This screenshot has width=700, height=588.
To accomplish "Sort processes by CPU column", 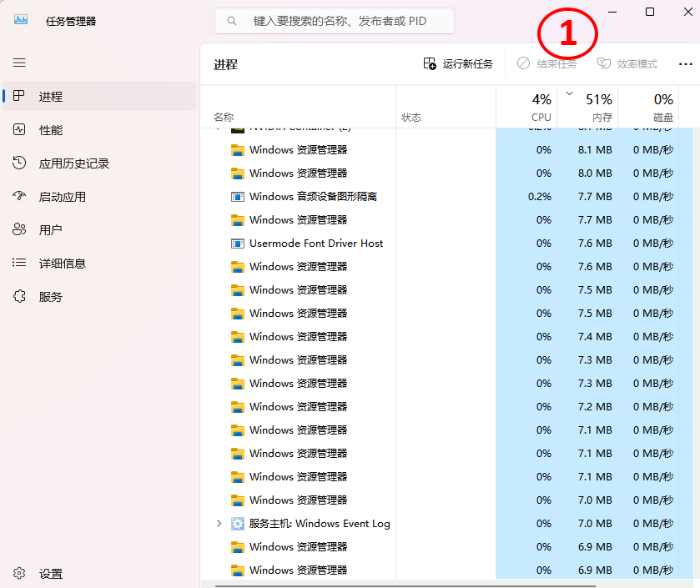I will 526,107.
